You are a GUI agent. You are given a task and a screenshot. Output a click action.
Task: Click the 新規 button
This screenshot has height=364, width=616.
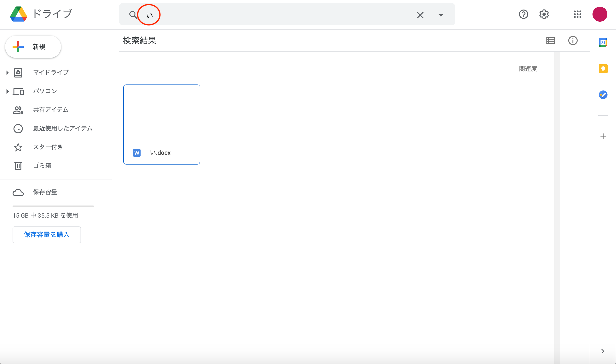point(33,47)
